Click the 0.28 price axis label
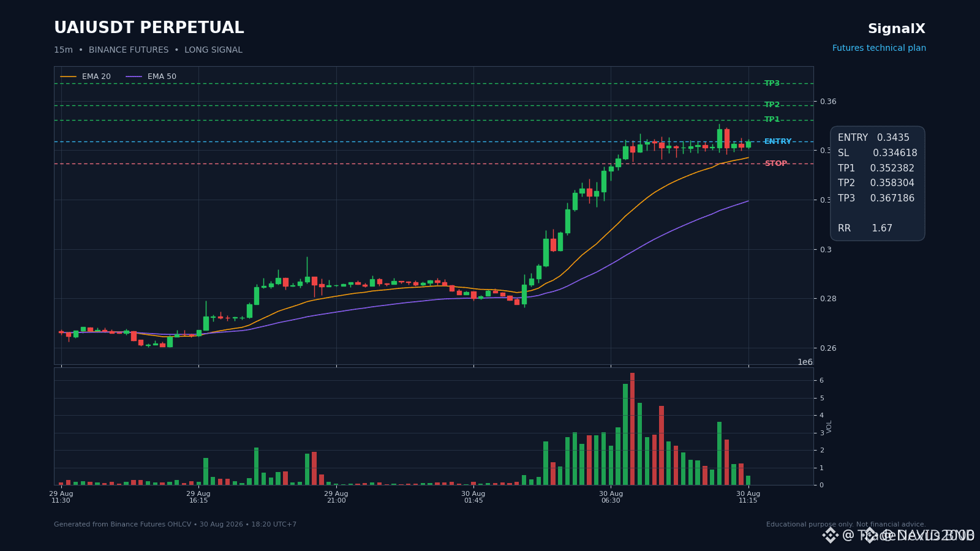The image size is (980, 551). 828,299
